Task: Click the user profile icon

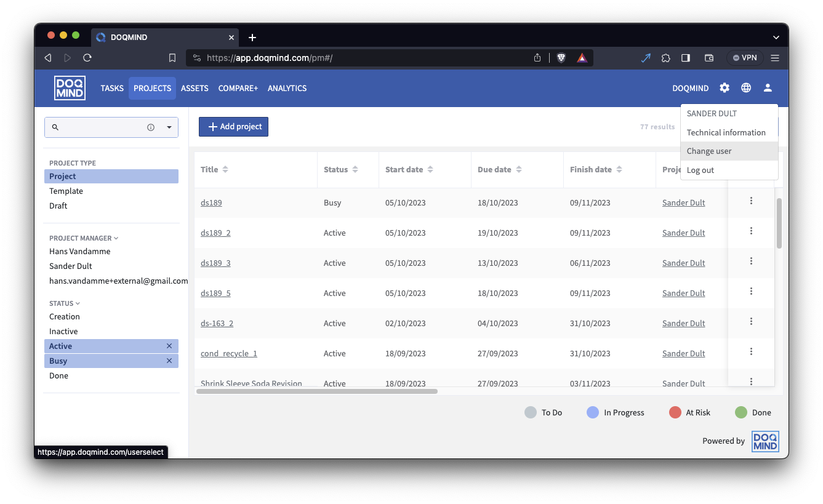Action: click(x=768, y=88)
